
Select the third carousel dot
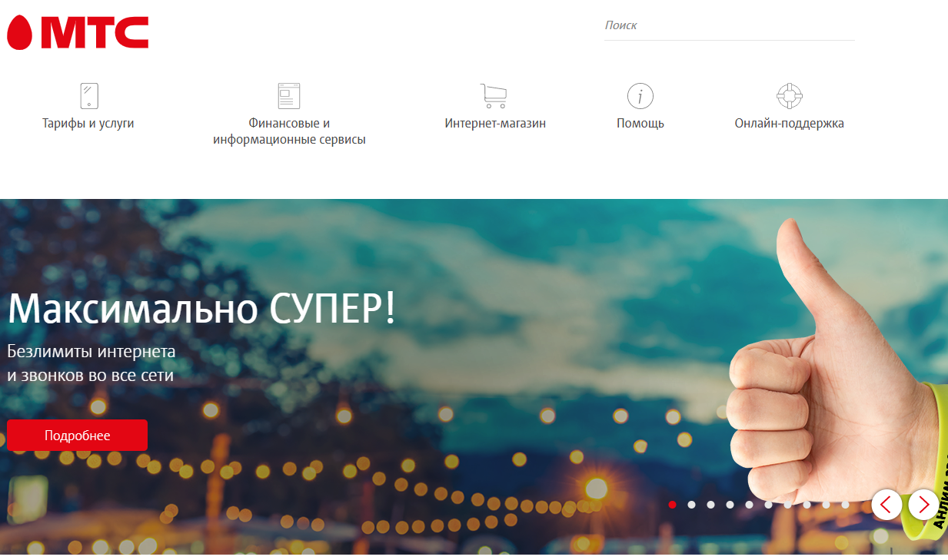coord(710,505)
